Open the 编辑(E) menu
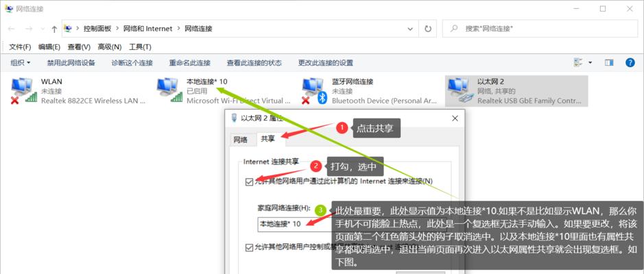Image resolution: width=644 pixels, height=274 pixels. click(x=49, y=47)
